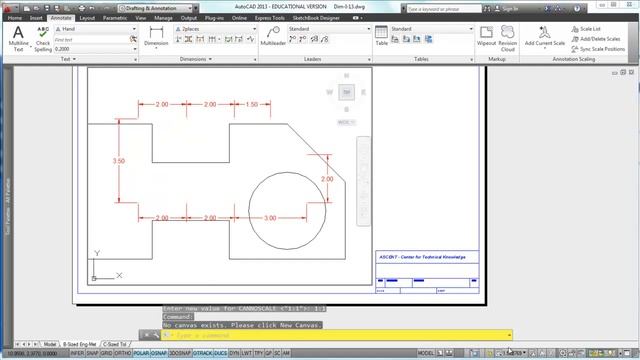Toggle ORTHO mode in status bar

[123, 353]
